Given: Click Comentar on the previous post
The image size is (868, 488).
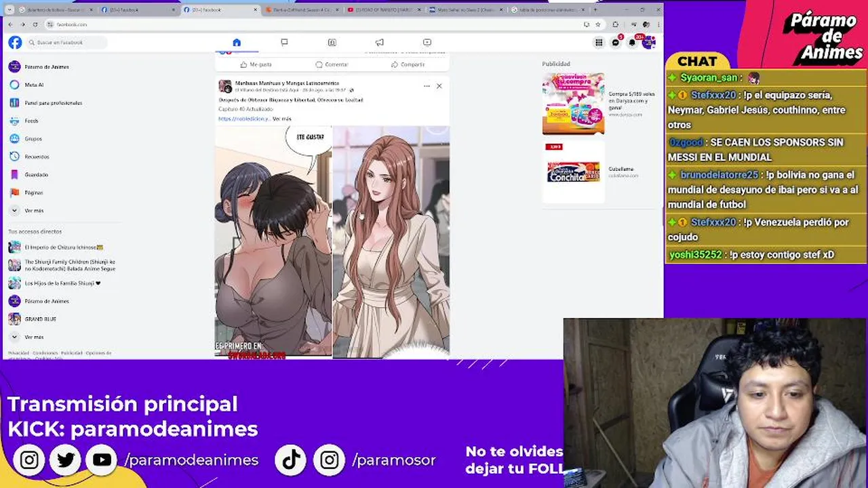Looking at the screenshot, I should click(332, 64).
